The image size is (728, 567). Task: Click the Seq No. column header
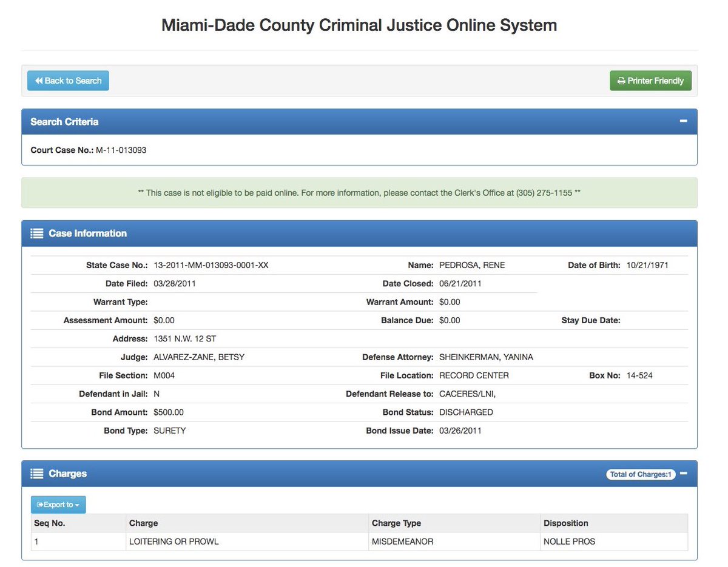[78, 523]
